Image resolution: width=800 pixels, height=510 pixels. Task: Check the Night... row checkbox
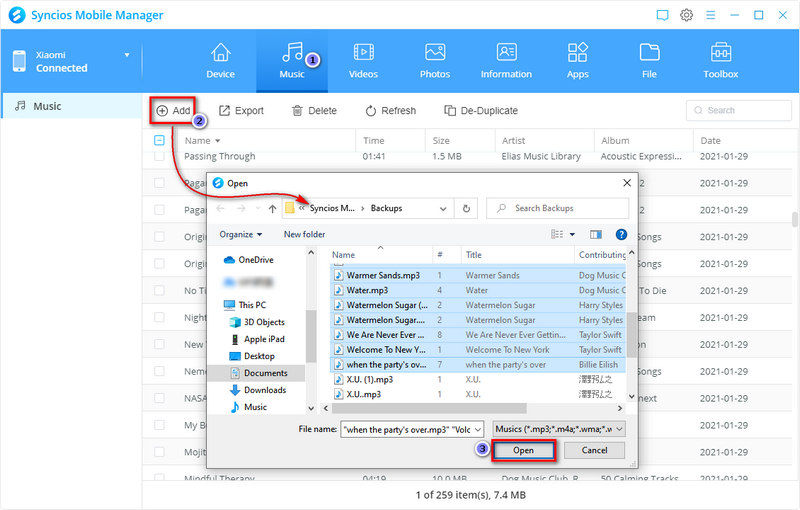pos(159,318)
